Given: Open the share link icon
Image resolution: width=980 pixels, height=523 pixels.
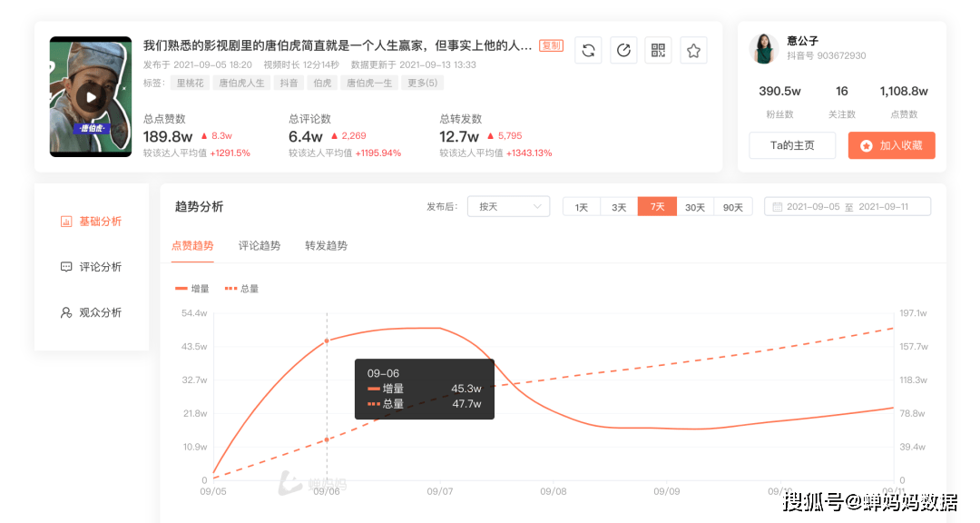Looking at the screenshot, I should 623,51.
